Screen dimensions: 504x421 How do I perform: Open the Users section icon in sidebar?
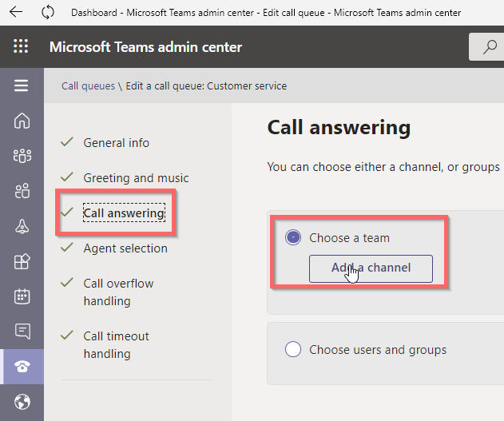click(x=22, y=191)
